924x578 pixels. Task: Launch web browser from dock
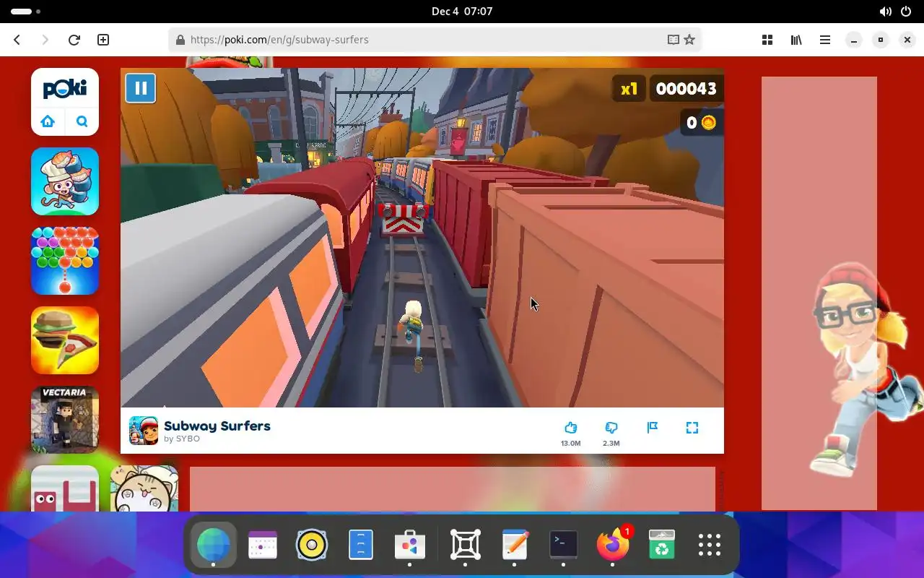213,545
